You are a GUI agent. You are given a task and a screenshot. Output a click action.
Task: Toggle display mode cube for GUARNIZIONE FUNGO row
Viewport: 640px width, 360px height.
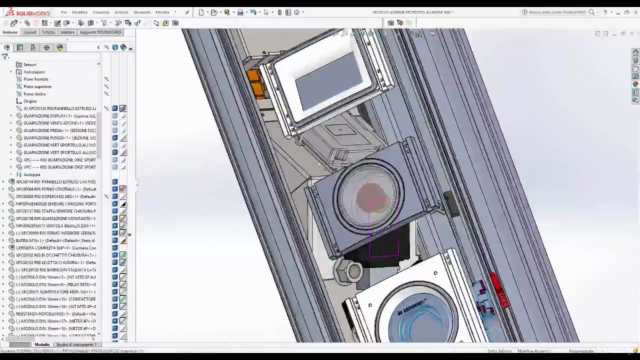click(115, 138)
